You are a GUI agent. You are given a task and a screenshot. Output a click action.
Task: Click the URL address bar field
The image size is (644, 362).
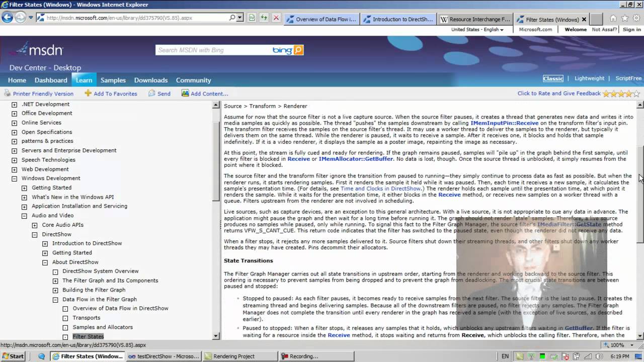[x=136, y=18]
